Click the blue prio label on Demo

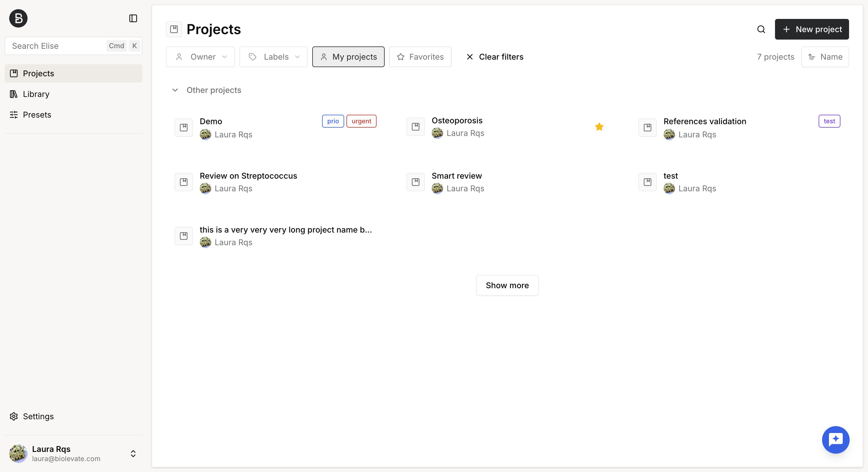(333, 121)
